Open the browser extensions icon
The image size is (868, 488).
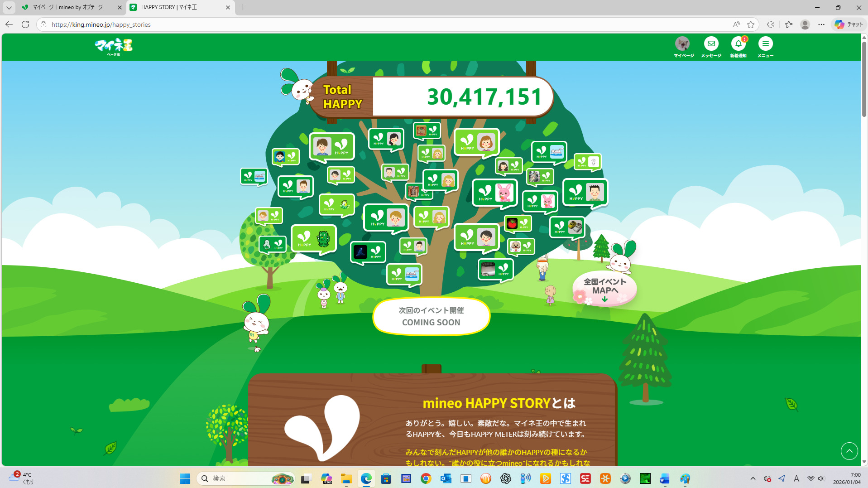770,24
